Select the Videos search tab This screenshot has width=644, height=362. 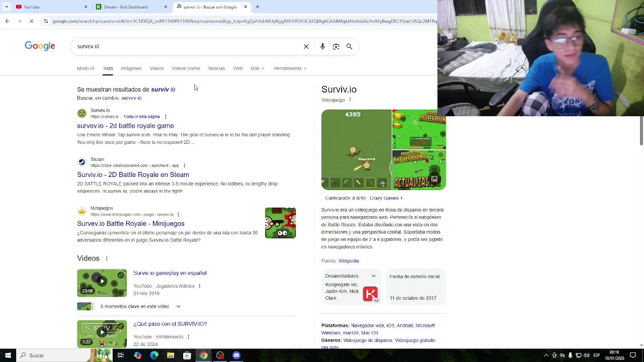click(156, 68)
